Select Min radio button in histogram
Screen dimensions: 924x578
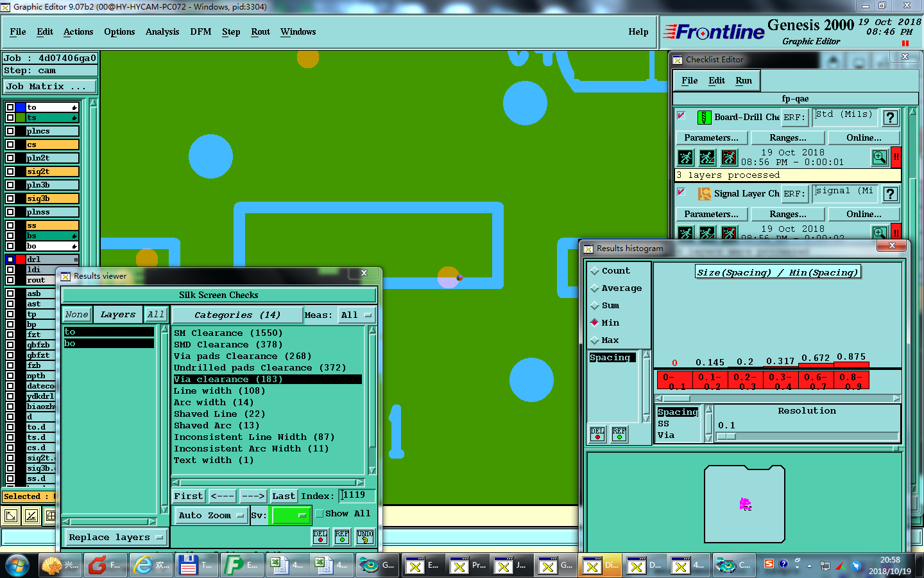[x=595, y=323]
